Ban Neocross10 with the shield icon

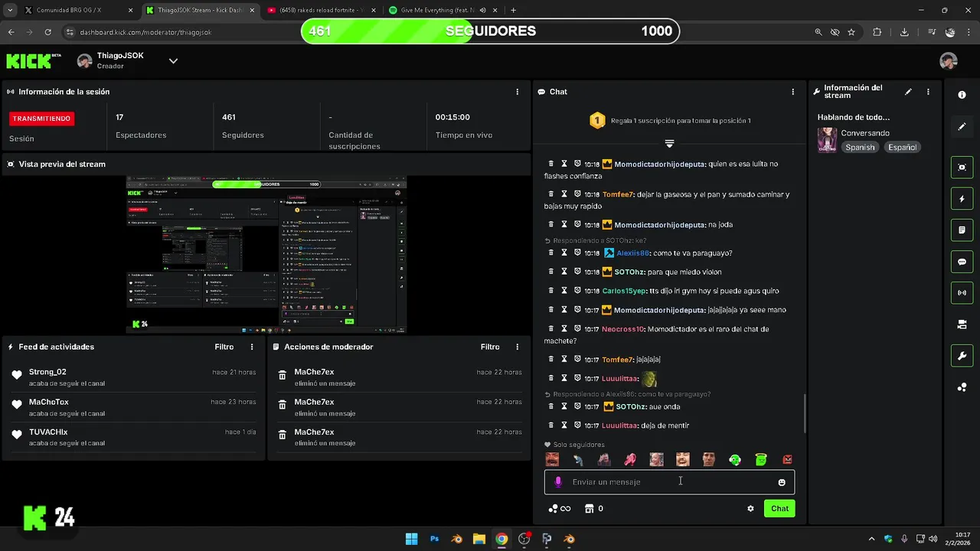pos(578,329)
